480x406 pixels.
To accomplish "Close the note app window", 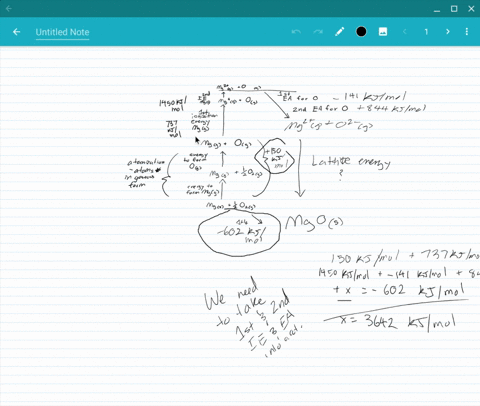I will click(471, 9).
